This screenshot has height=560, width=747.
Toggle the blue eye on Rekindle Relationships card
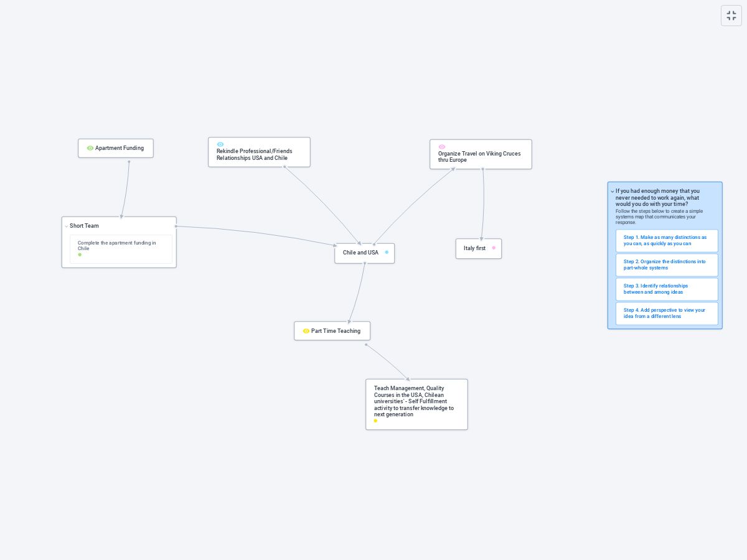coord(220,144)
